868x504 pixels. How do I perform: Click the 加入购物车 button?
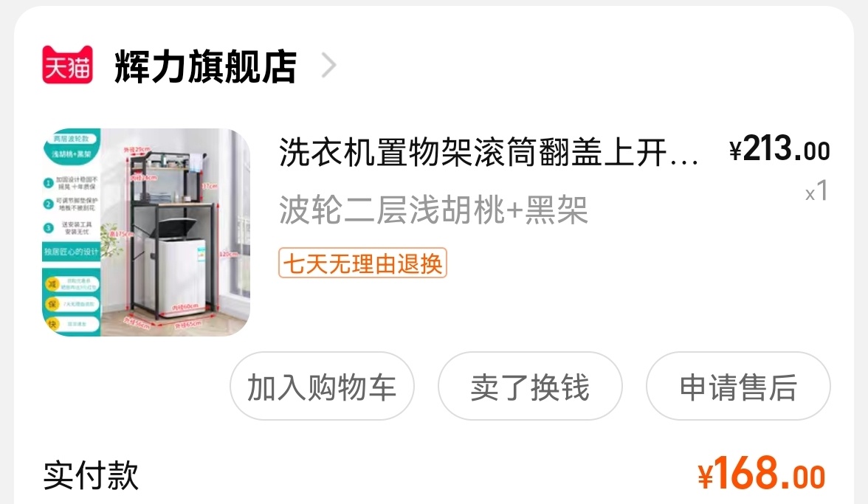tap(322, 386)
